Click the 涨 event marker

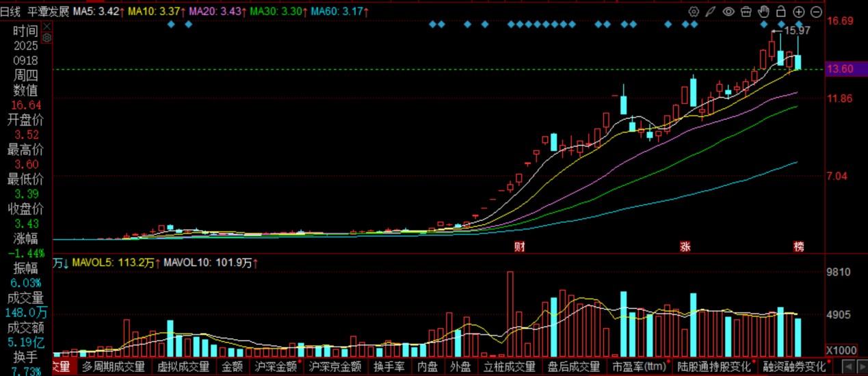(x=685, y=246)
